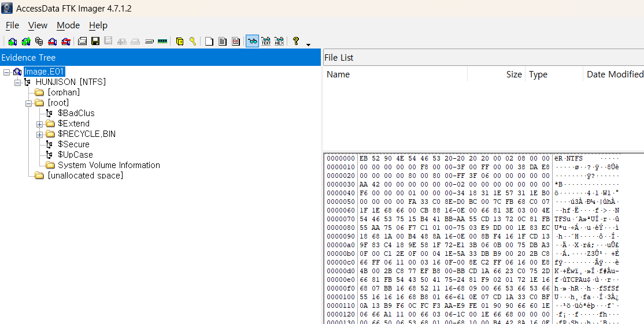Select the [orphan] folder
This screenshot has height=324, width=644.
point(64,92)
